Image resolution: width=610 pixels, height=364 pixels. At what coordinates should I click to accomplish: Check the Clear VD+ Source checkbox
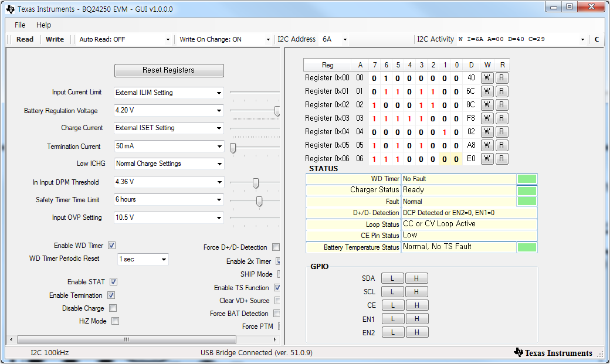[x=277, y=301]
